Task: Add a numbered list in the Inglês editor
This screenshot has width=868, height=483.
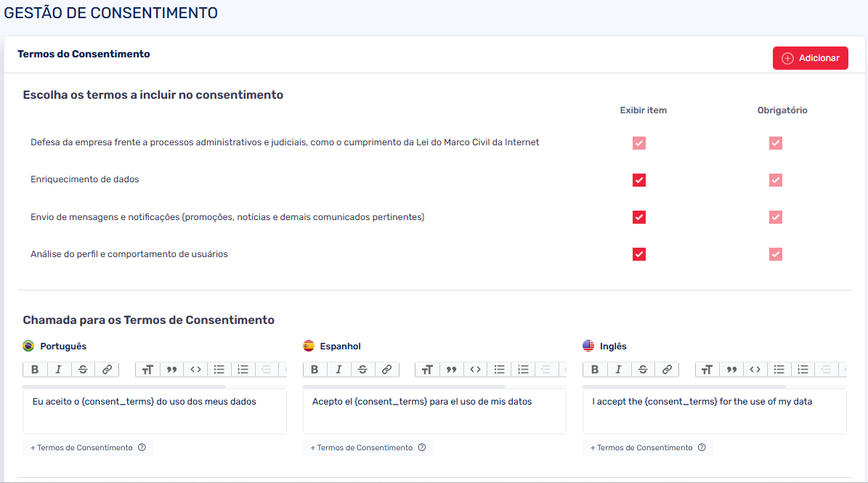Action: click(803, 370)
